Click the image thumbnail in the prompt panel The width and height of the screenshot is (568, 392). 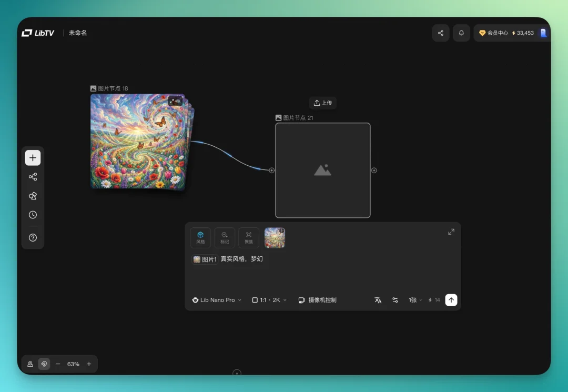tap(275, 238)
